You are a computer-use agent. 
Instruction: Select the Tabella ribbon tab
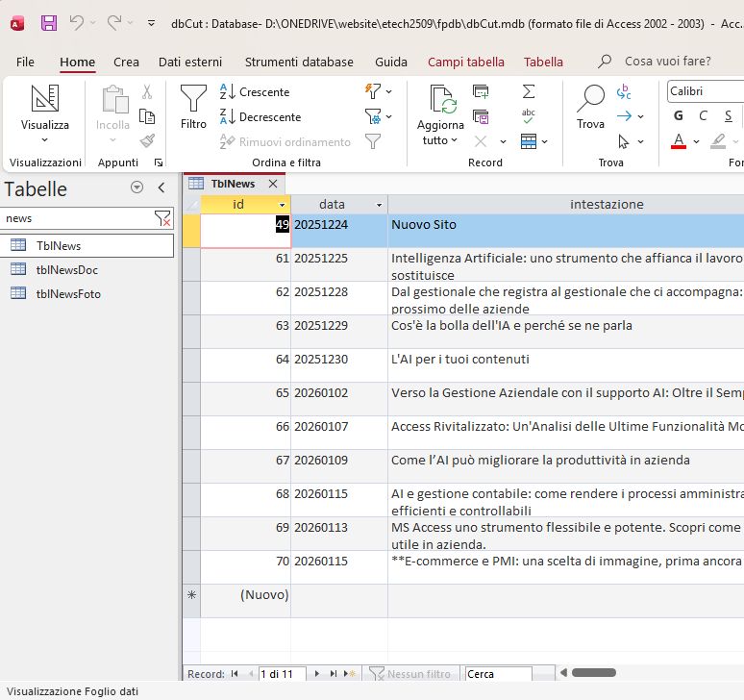coord(543,62)
